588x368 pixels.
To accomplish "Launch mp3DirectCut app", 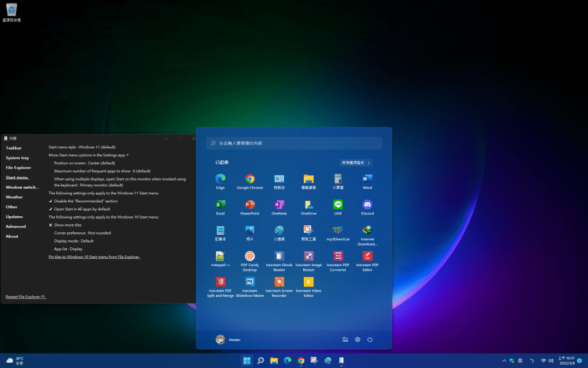I will point(338,230).
